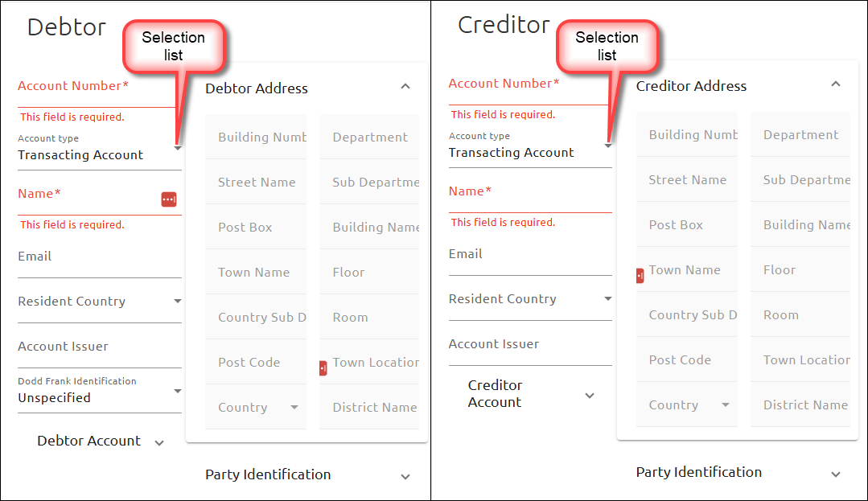The image size is (868, 501).
Task: Open Creditor Account type dropdown
Action: pos(608,146)
